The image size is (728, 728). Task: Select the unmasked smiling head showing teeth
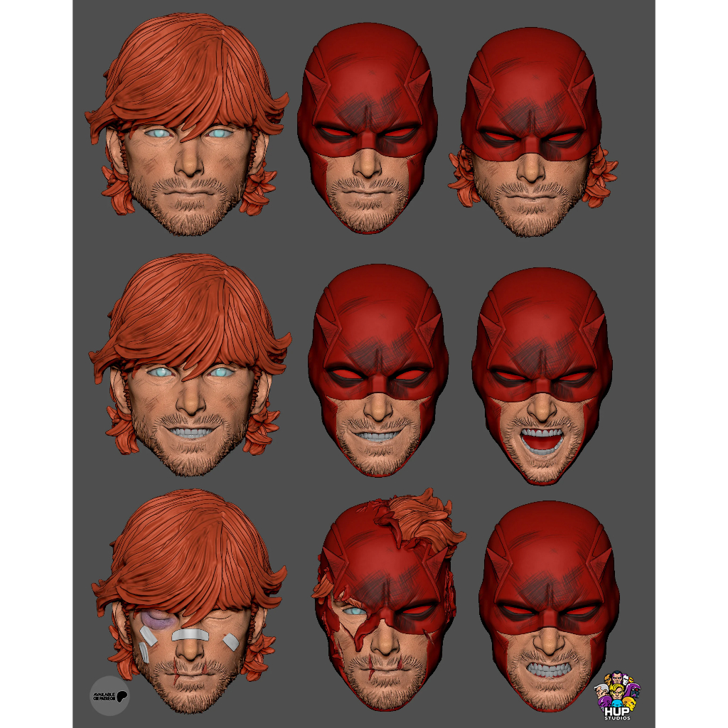point(190,365)
